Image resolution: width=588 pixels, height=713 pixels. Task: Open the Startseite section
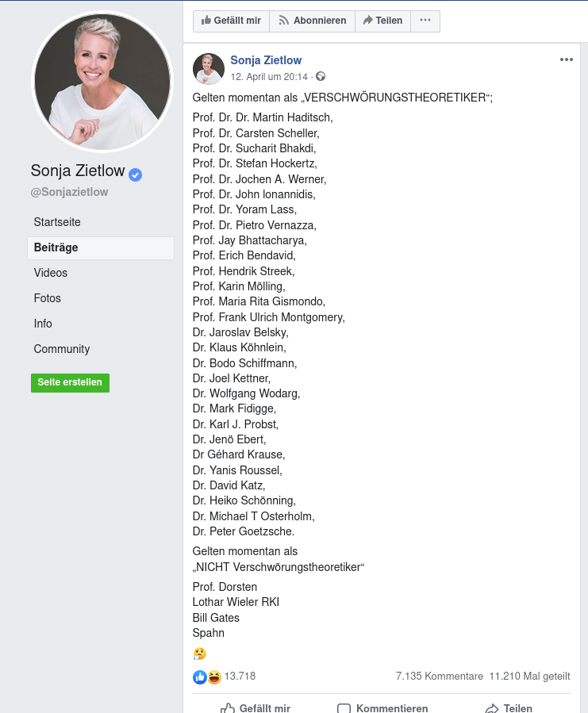(x=57, y=222)
